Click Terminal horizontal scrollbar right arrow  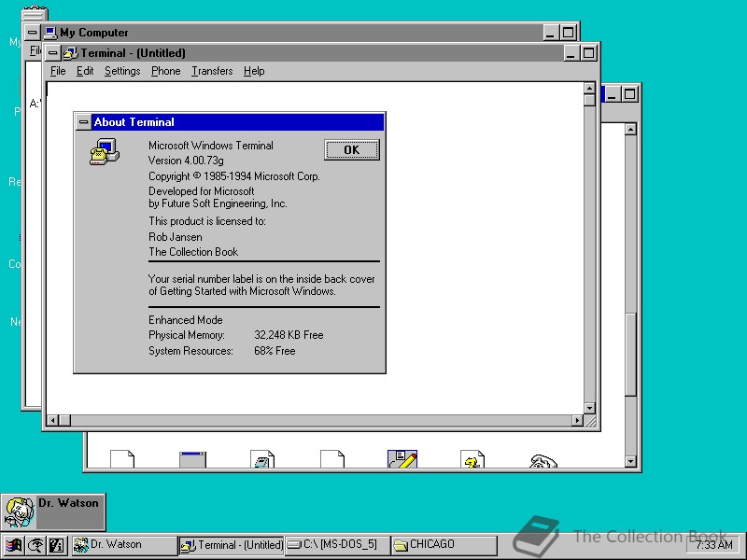coord(577,421)
